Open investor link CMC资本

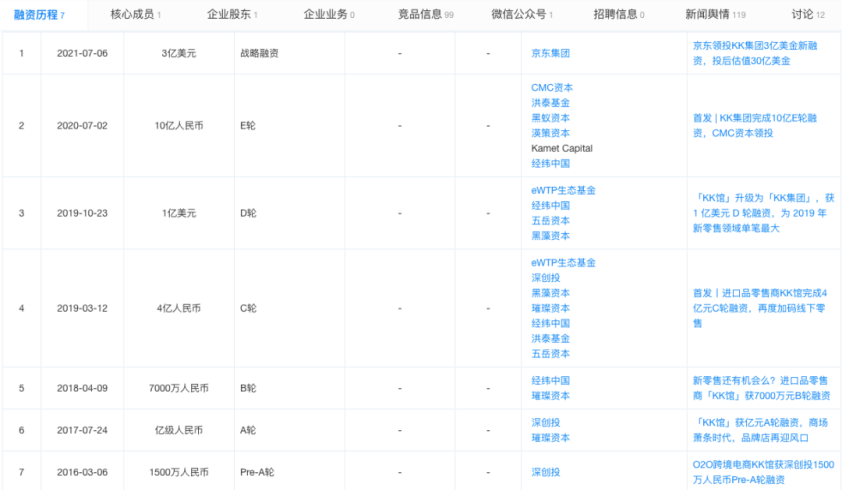[x=552, y=88]
